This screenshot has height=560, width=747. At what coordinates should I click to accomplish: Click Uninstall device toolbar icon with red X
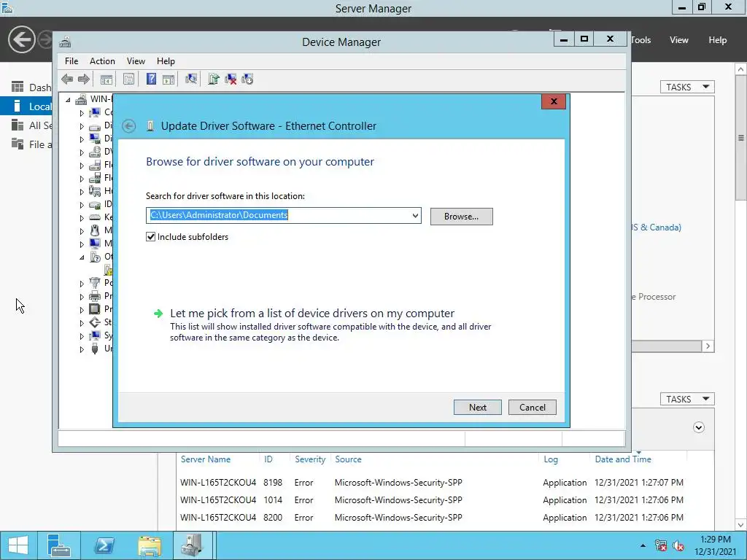coord(231,79)
